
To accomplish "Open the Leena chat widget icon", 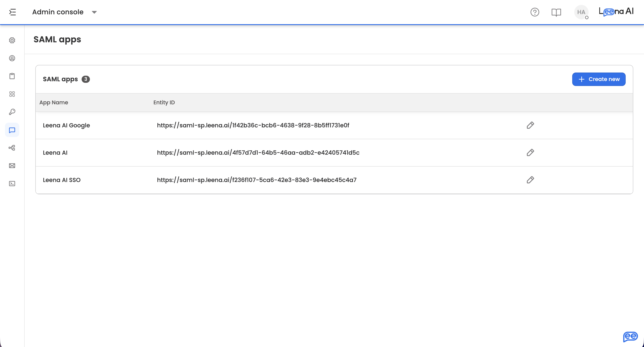I will pyautogui.click(x=630, y=336).
